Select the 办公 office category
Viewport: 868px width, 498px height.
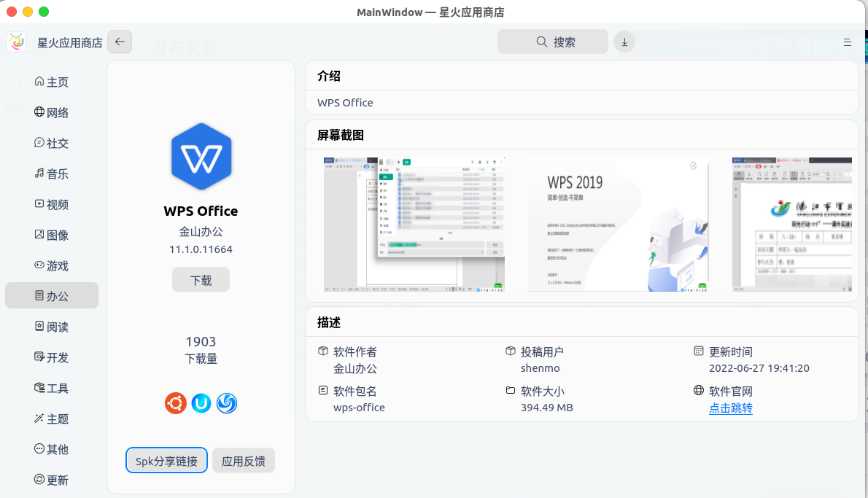tap(52, 296)
